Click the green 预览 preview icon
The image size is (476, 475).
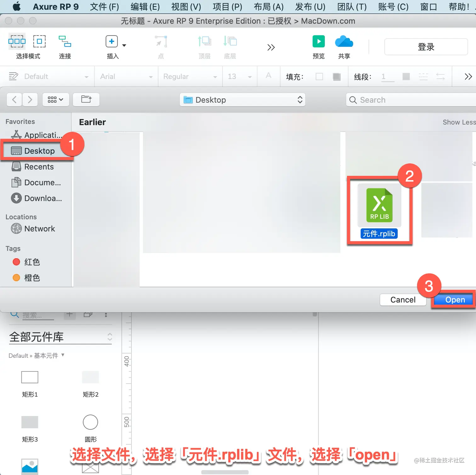[319, 41]
